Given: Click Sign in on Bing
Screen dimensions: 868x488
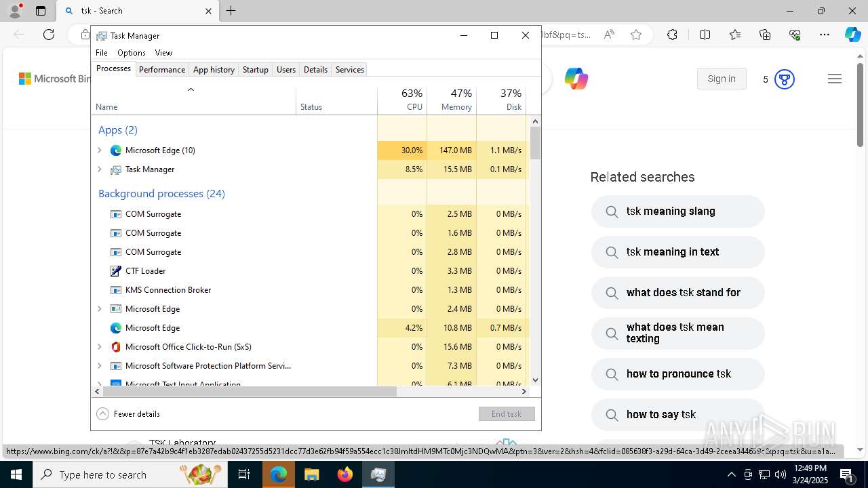Looking at the screenshot, I should [722, 79].
